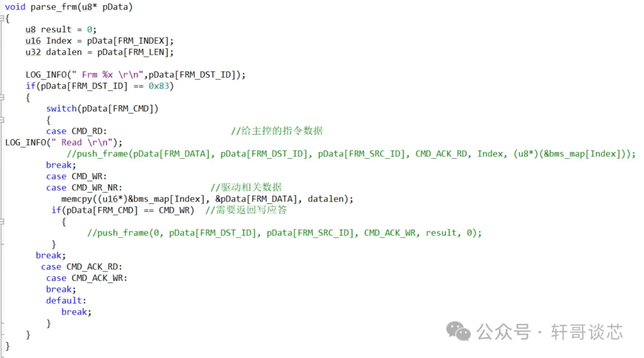This screenshot has width=644, height=358.
Task: Collapse the CMD_WR if block fold marker
Action: [x=3, y=221]
